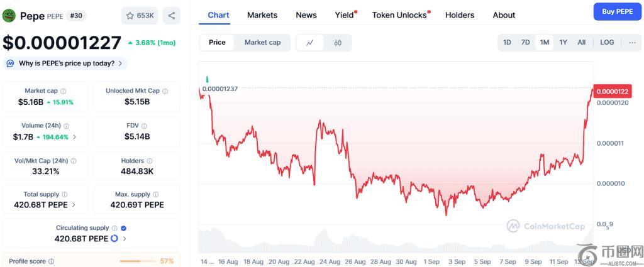
Task: Open the Token Unlocks tab
Action: (399, 15)
